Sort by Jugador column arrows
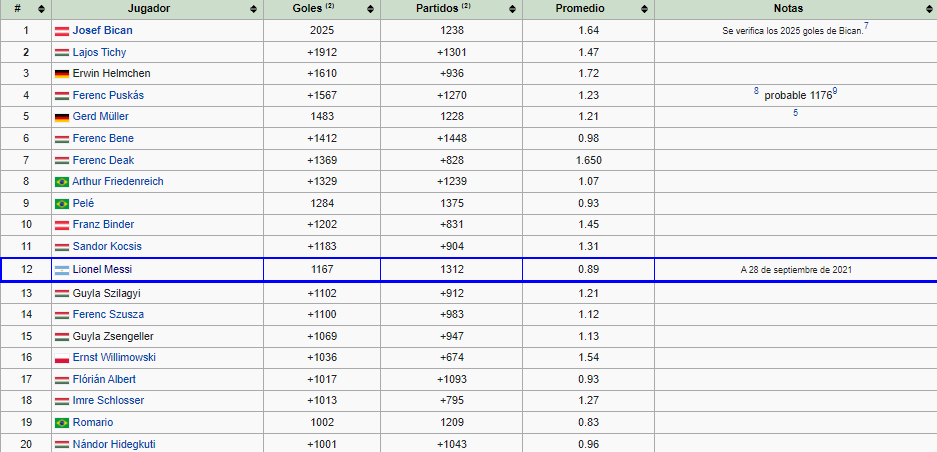Viewport: 937px width, 452px height. [253, 9]
